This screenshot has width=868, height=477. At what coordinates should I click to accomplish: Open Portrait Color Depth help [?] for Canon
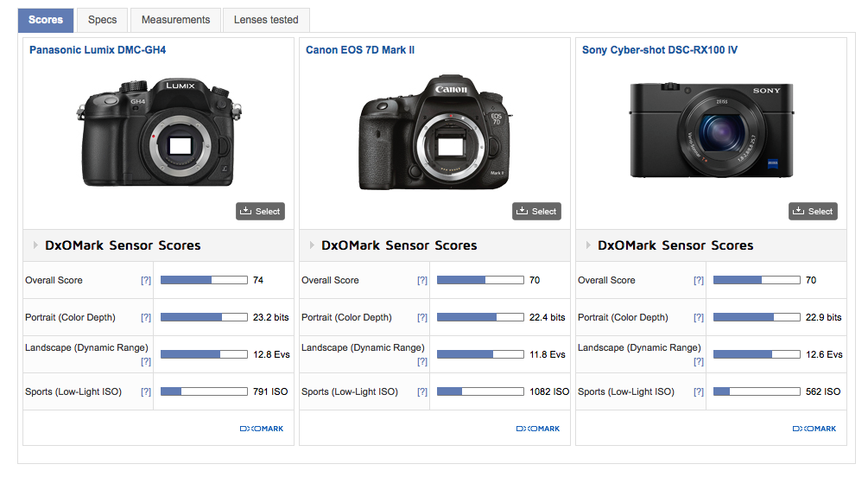421,317
